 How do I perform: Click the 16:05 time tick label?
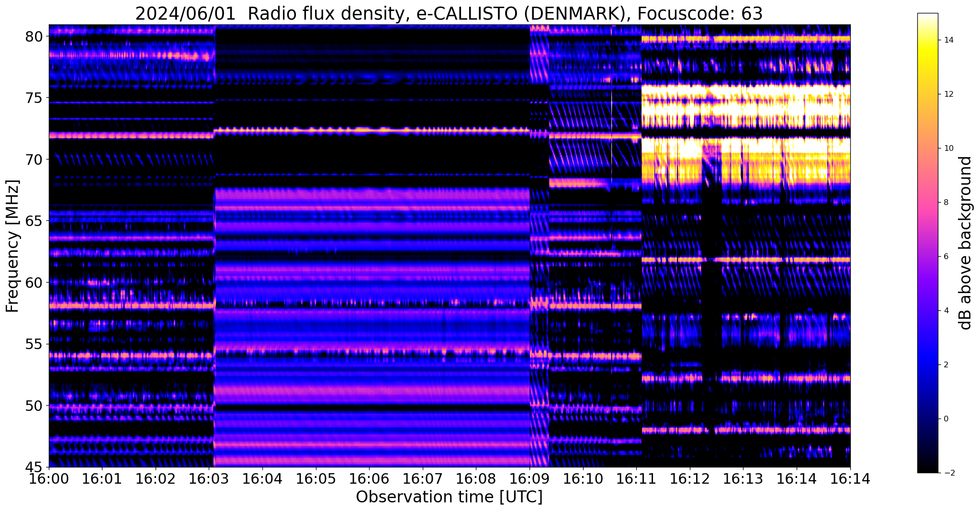[316, 478]
